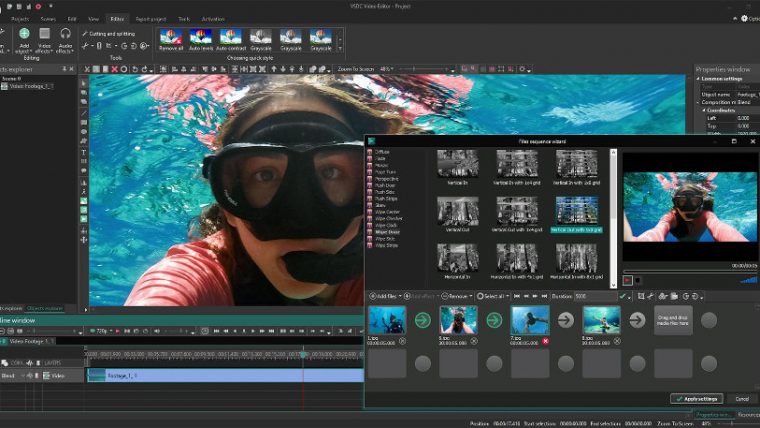This screenshot has width=760, height=428.
Task: Click Drag and drop media files placeholder
Action: coord(673,320)
